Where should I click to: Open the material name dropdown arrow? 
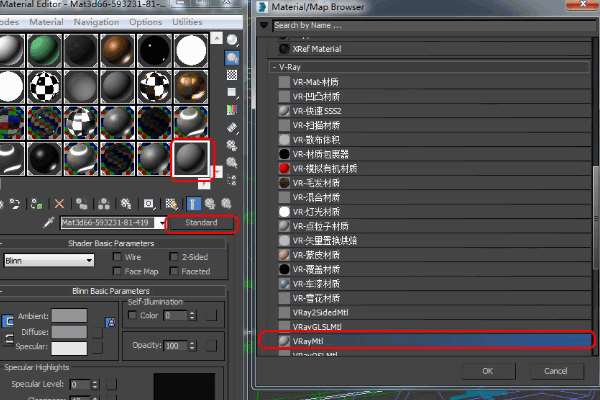161,223
